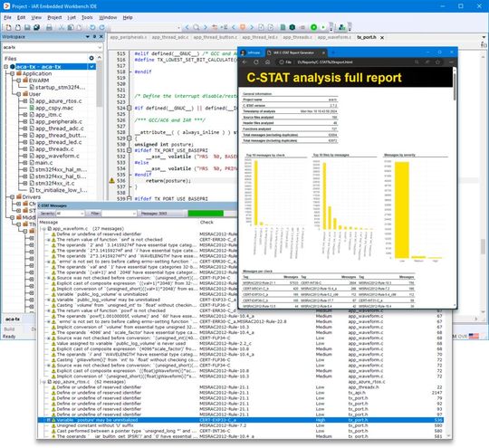This screenshot has height=448, width=489.
Task: Toggle the code fold marker at line 529
Action: tap(129, 138)
